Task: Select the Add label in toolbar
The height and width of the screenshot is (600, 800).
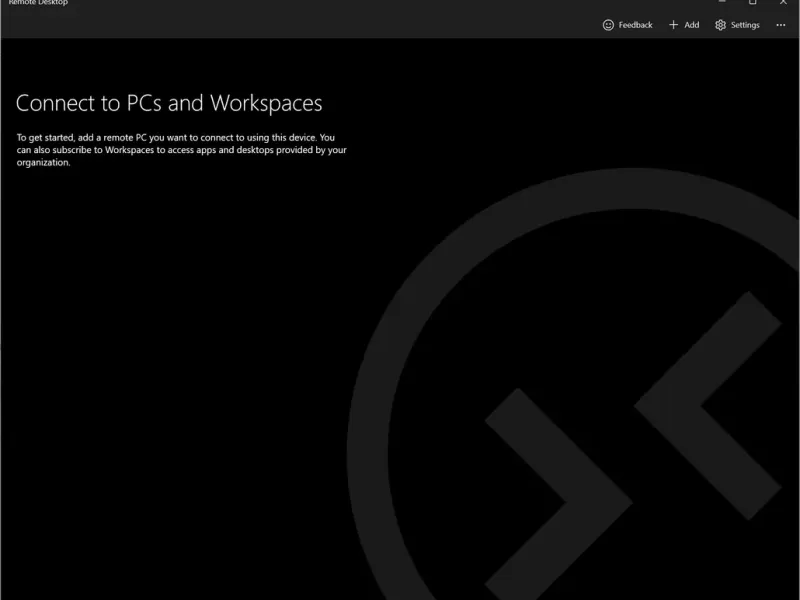Action: 691,25
